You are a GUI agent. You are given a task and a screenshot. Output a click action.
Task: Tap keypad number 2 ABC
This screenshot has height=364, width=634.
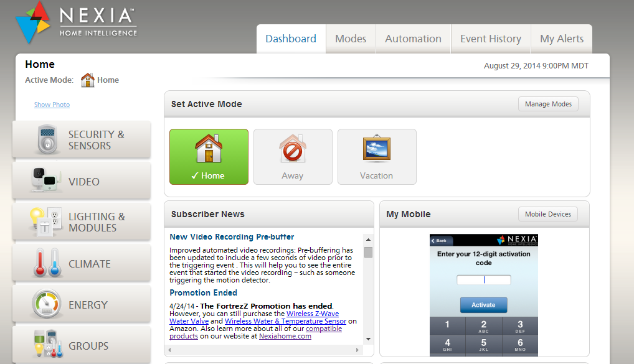(x=483, y=325)
